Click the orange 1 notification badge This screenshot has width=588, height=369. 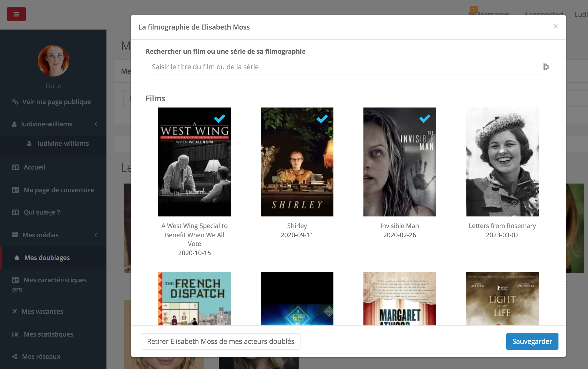click(473, 10)
